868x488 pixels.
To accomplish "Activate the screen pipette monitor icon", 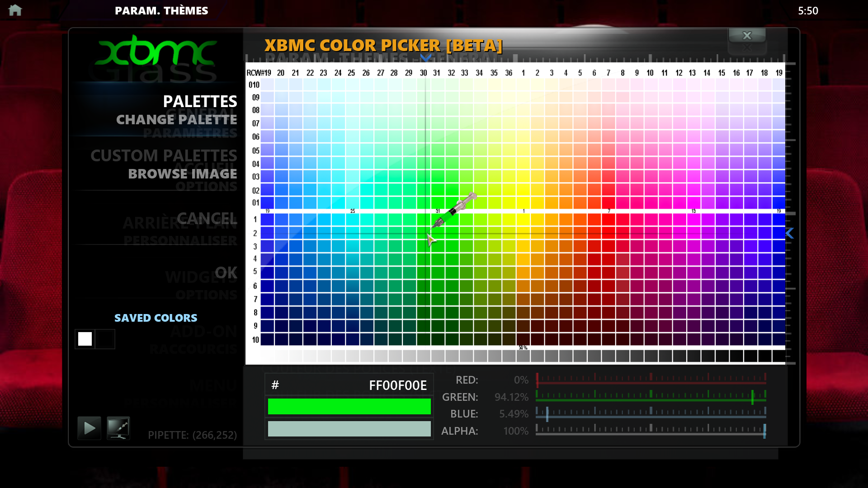I will click(118, 428).
